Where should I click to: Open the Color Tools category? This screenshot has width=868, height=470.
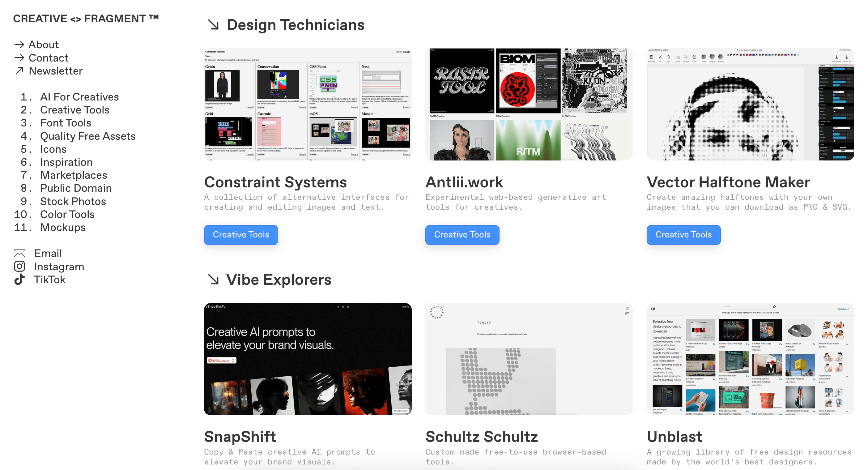point(67,214)
